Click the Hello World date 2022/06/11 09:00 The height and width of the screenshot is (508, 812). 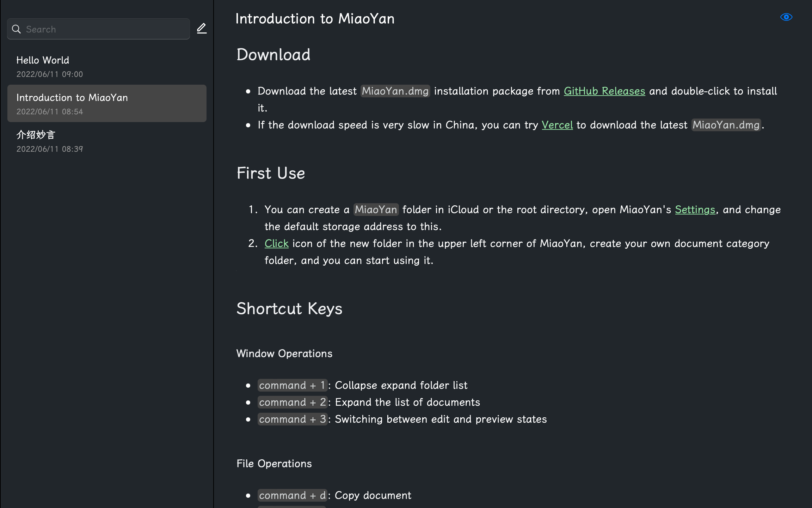(x=50, y=74)
